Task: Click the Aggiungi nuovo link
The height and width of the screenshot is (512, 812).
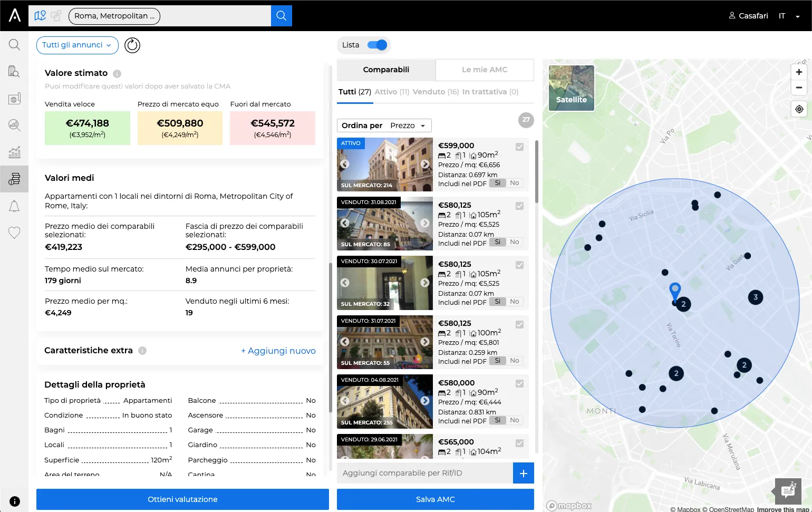Action: coord(278,351)
